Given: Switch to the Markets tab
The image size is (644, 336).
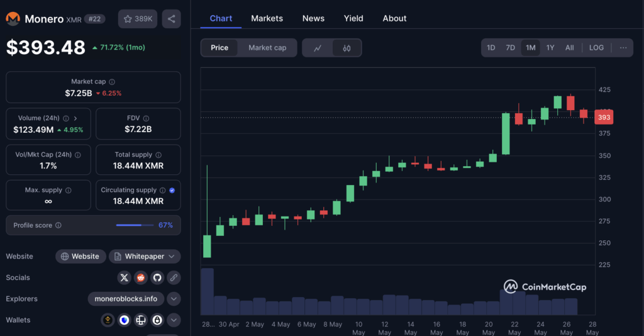Looking at the screenshot, I should pos(267,18).
